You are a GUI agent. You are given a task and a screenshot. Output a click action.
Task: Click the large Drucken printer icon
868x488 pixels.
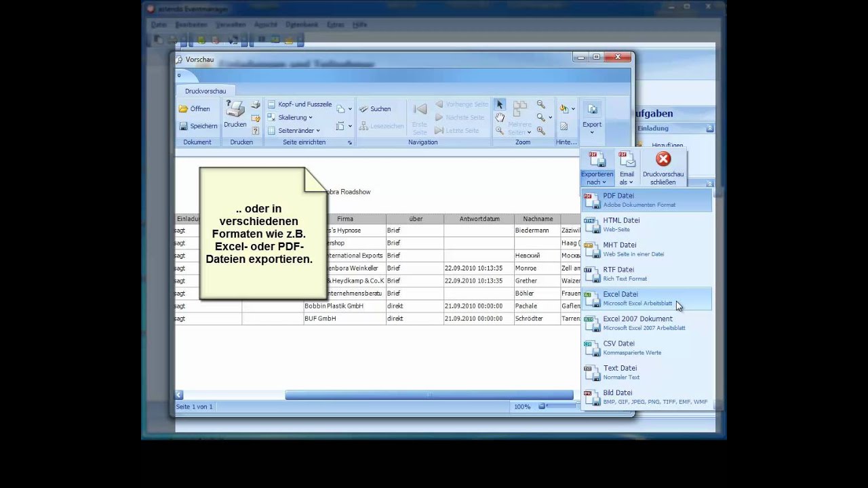pos(235,114)
